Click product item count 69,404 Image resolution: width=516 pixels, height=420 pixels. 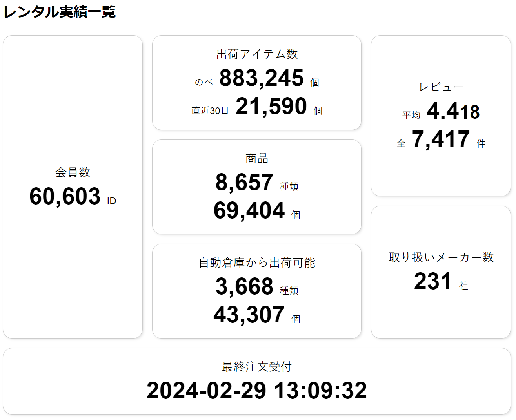coord(249,210)
